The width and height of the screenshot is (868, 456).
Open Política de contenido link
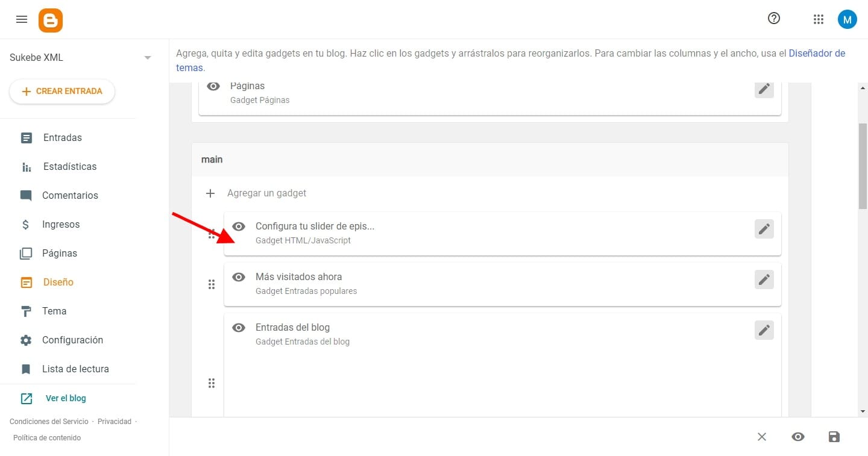[47, 438]
